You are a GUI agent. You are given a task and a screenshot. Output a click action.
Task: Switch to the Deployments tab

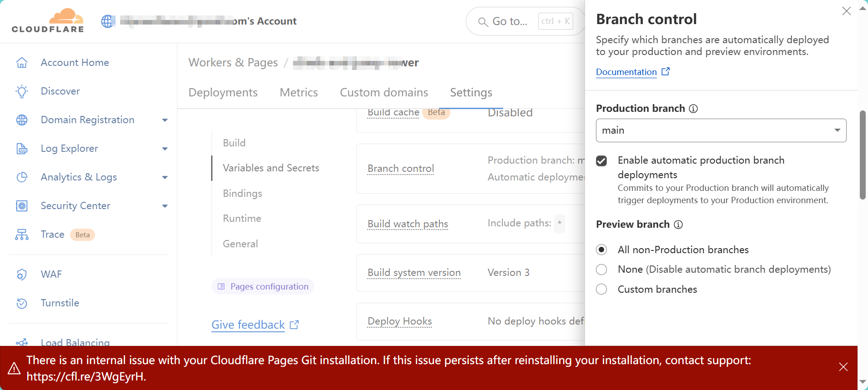(x=223, y=93)
